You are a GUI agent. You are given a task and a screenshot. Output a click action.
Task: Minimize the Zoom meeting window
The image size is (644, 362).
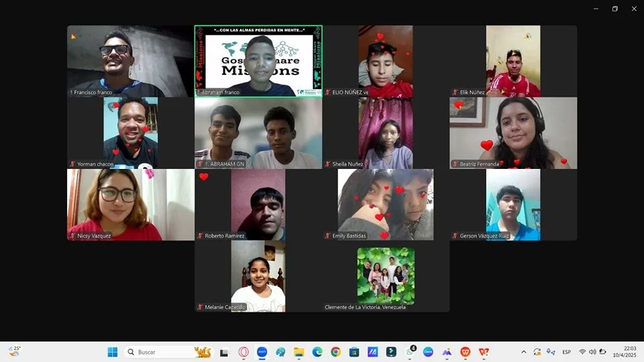pyautogui.click(x=596, y=9)
